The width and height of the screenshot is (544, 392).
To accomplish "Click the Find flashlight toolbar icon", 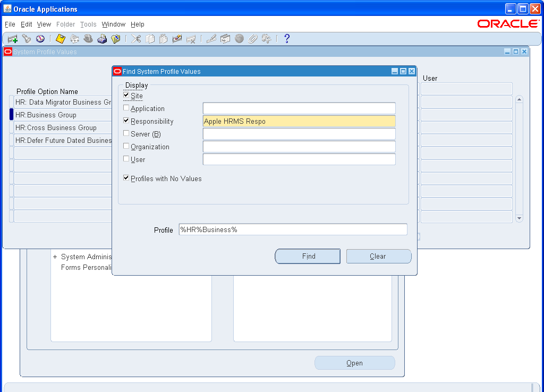I will [26, 38].
